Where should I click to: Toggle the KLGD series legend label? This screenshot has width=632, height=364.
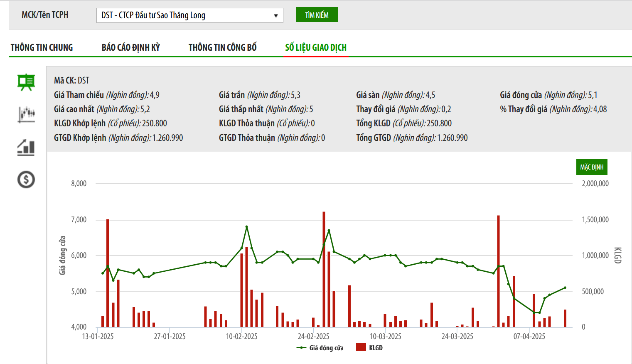point(376,348)
